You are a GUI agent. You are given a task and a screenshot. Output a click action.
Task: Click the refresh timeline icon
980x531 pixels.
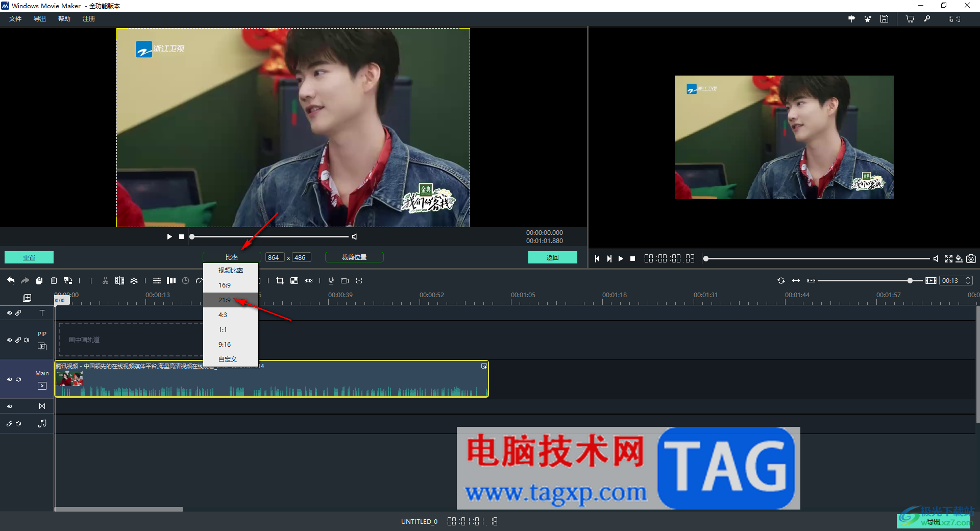click(781, 280)
